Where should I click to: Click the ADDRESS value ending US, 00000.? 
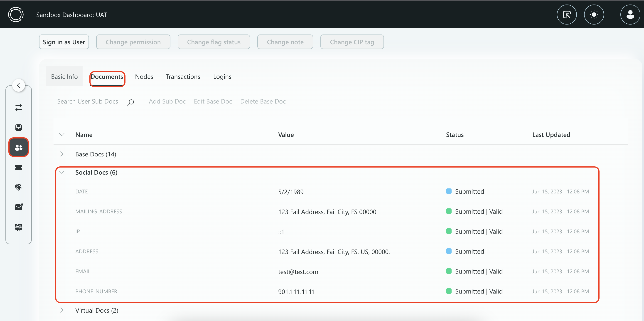(x=334, y=252)
